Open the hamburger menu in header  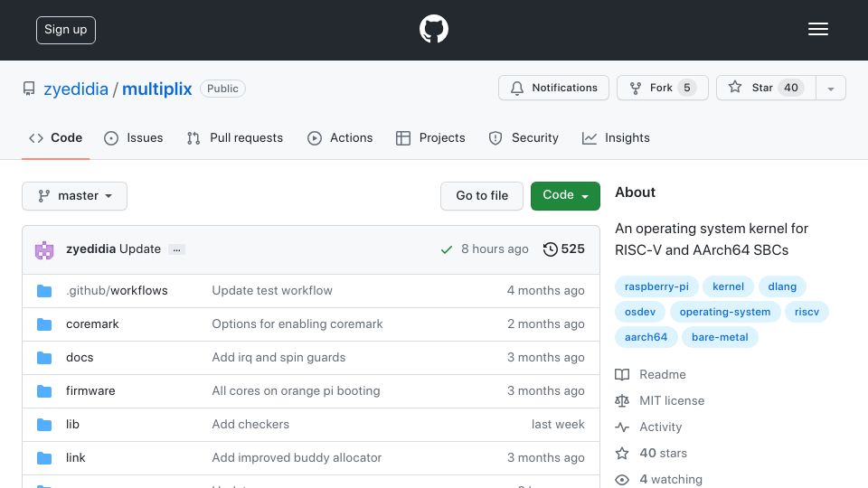pos(817,29)
